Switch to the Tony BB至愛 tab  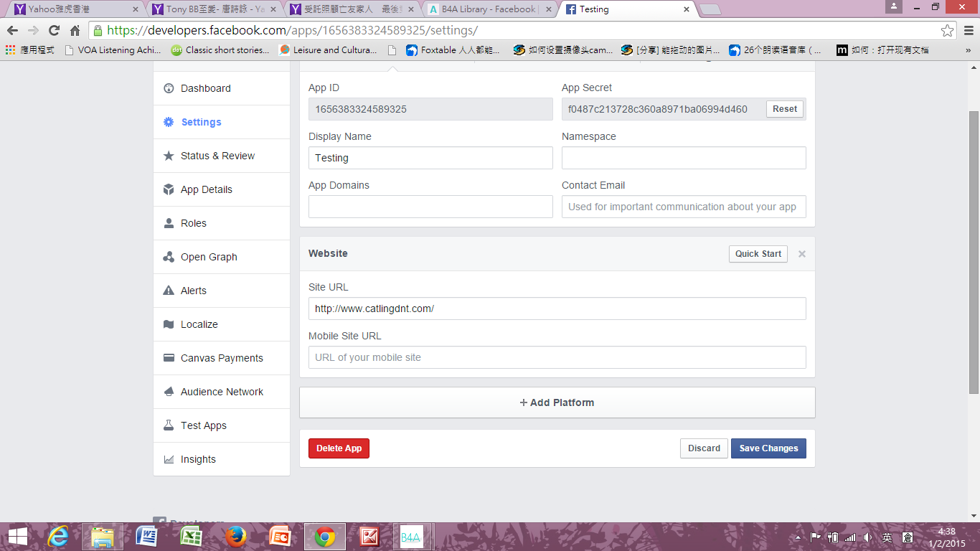point(214,9)
